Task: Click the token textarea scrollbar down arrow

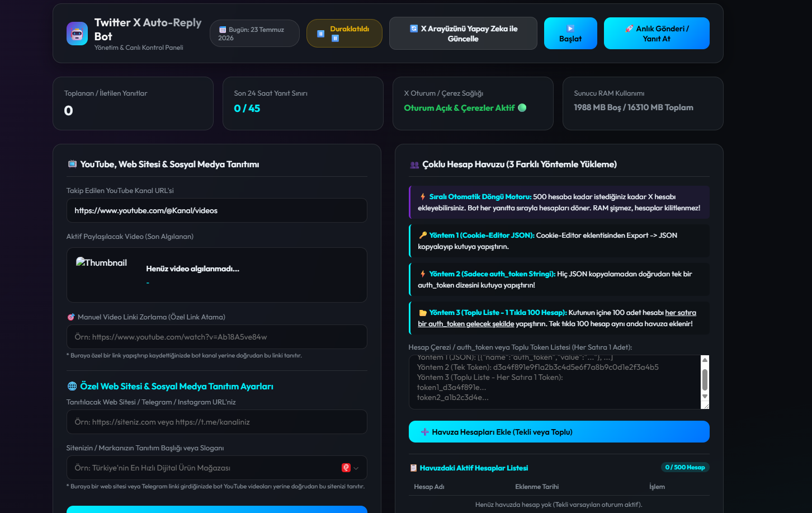Action: tap(705, 397)
